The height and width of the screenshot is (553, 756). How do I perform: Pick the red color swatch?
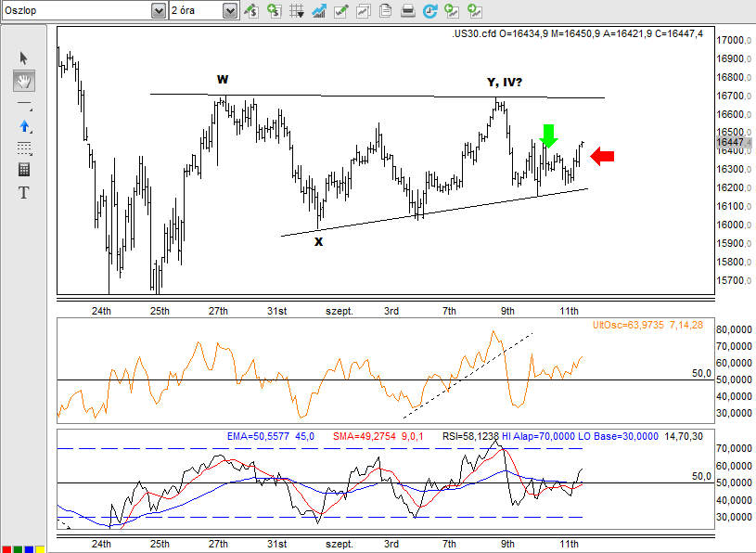tap(6, 549)
